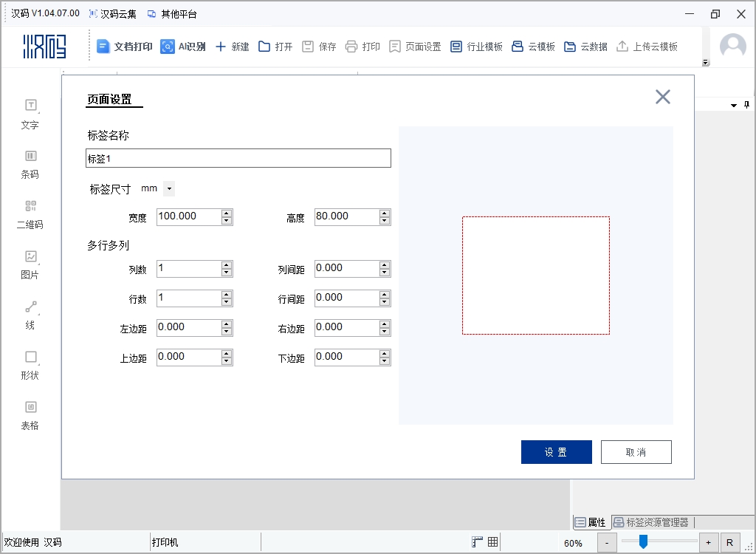This screenshot has height=554, width=756.
Task: Click the user avatar icon
Action: pyautogui.click(x=732, y=46)
